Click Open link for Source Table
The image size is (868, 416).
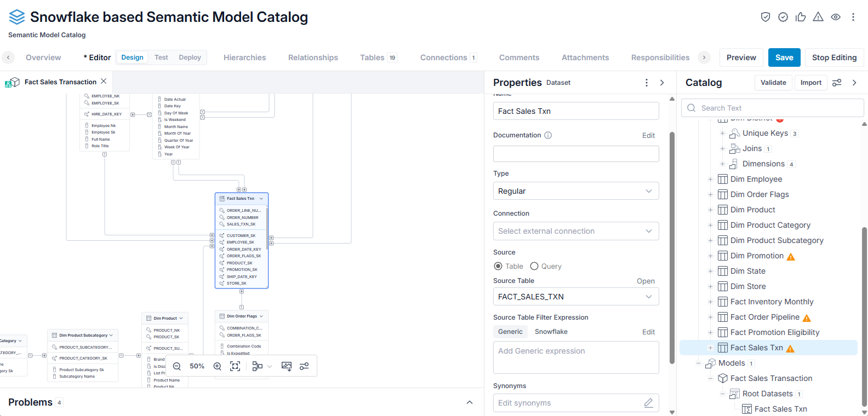pyautogui.click(x=646, y=281)
